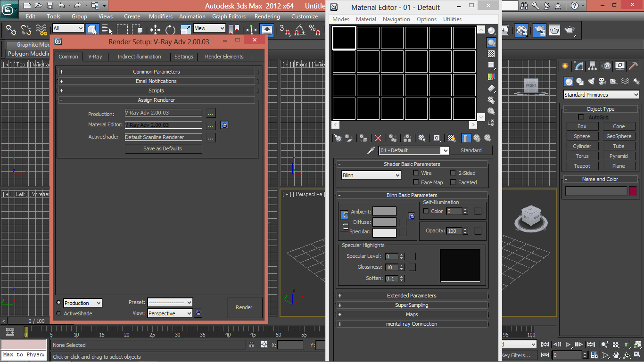This screenshot has height=362, width=644.
Task: Expand the Extended Parameters rollout
Action: [x=412, y=296]
